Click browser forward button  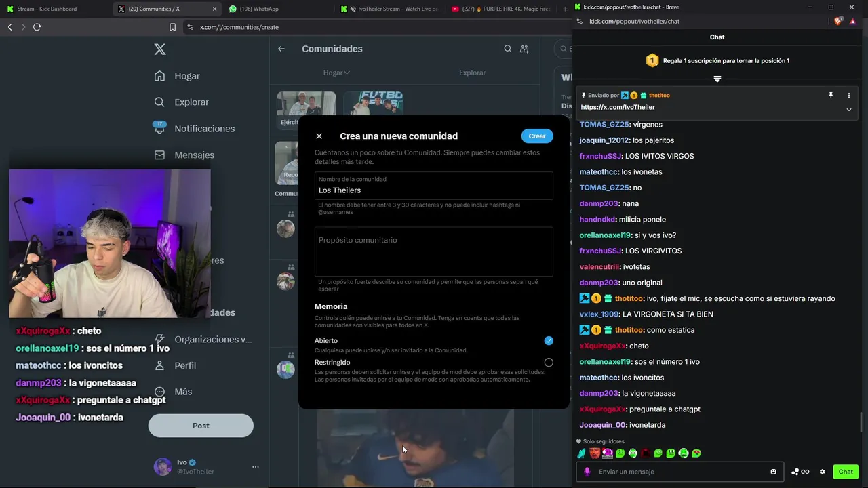(x=23, y=27)
